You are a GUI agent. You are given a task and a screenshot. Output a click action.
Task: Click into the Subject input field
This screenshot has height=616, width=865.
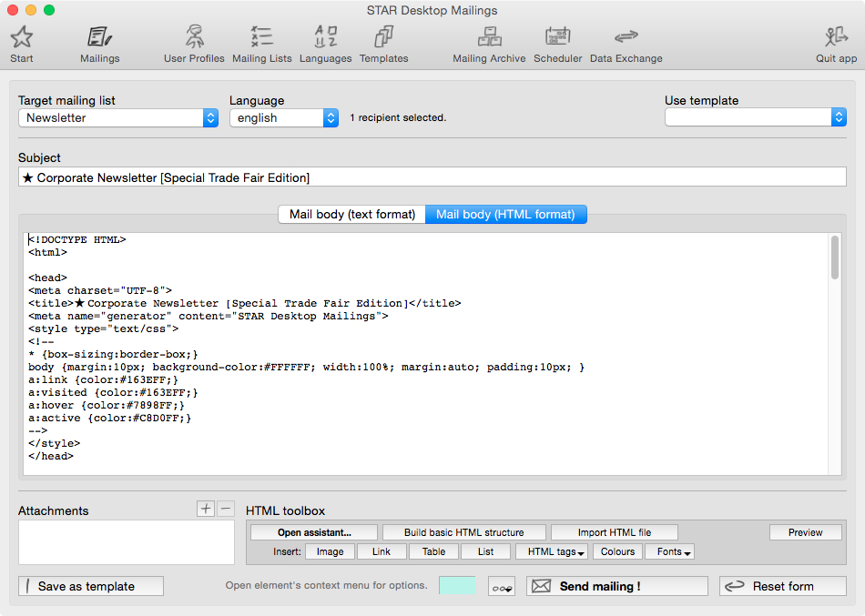[x=432, y=177]
